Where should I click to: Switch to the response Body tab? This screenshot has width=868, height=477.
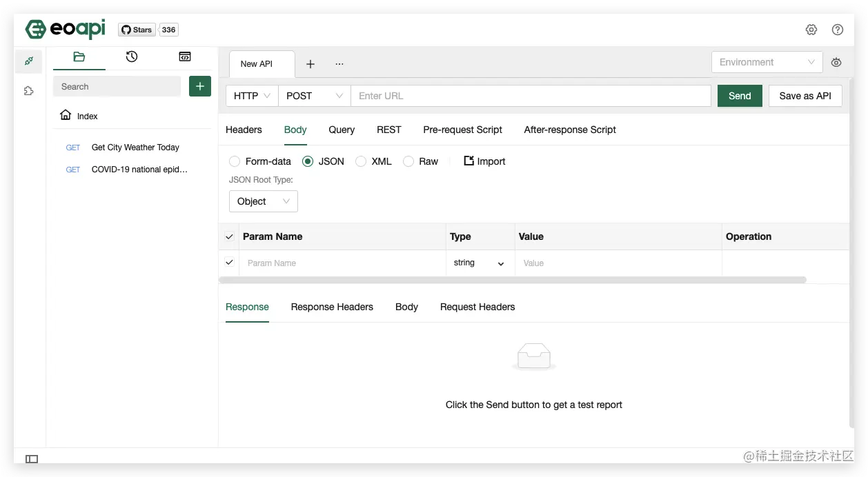[406, 307]
